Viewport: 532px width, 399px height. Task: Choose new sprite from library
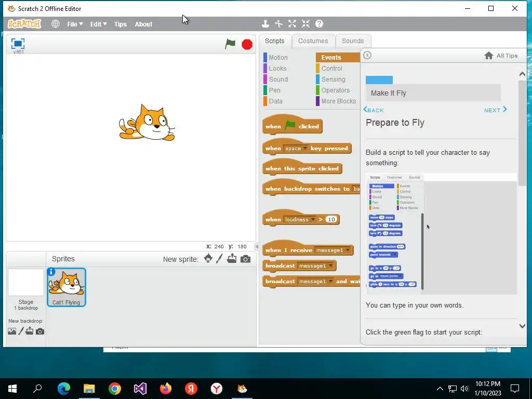click(x=208, y=259)
